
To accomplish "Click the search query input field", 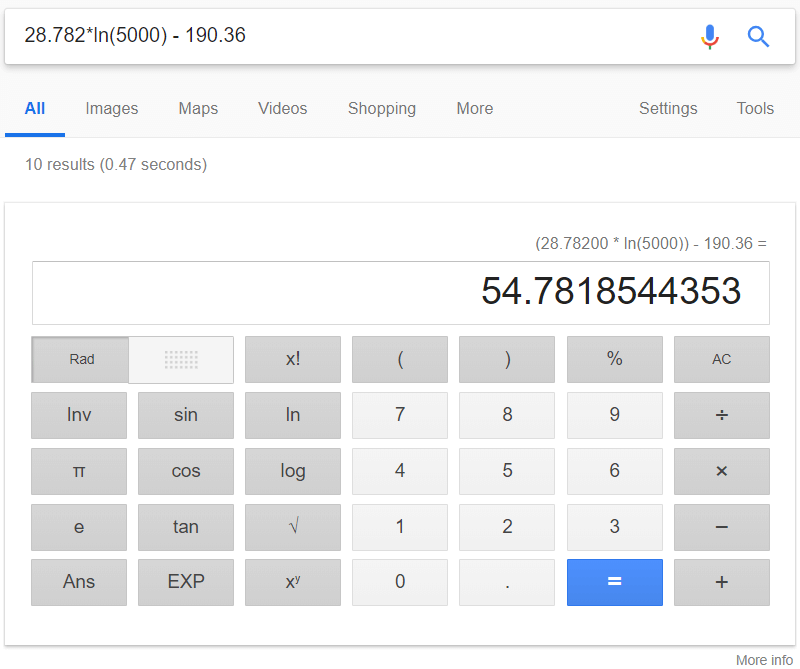I will coord(350,36).
